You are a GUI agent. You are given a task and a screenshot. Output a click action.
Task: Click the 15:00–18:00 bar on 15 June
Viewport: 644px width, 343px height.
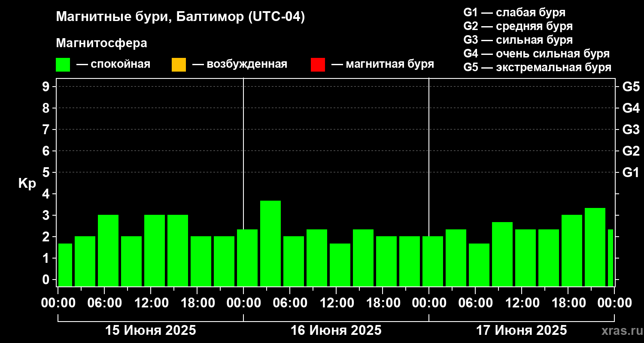point(178,250)
